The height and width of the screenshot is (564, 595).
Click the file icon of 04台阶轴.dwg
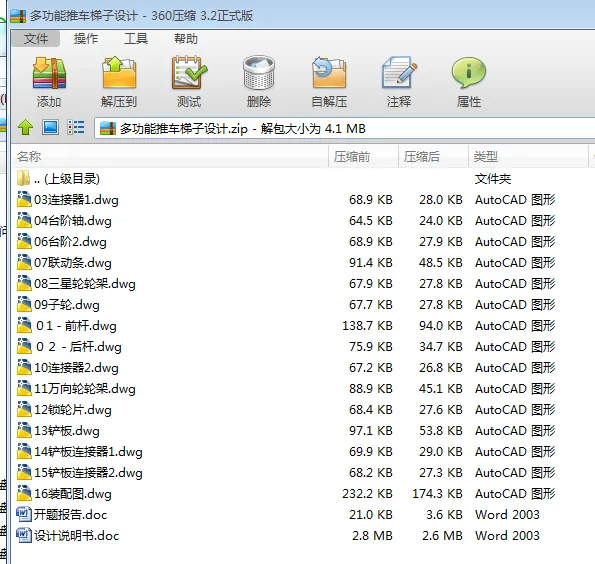point(24,220)
